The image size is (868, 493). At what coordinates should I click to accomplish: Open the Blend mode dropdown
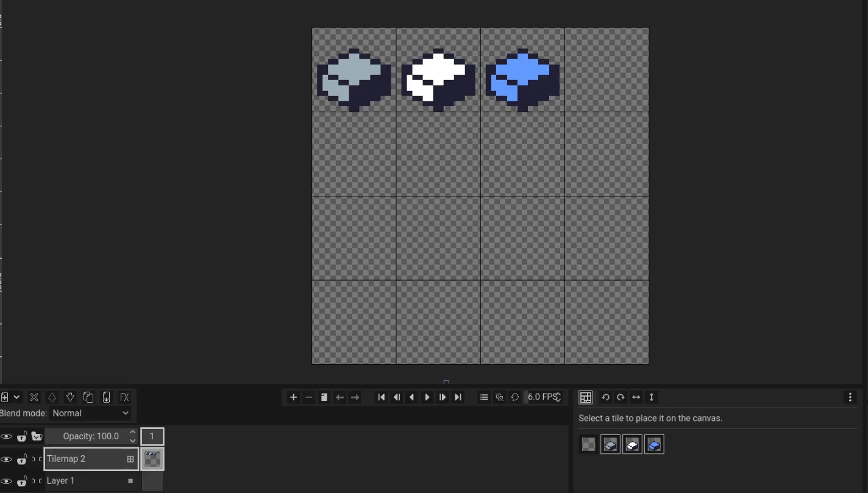[x=90, y=413]
